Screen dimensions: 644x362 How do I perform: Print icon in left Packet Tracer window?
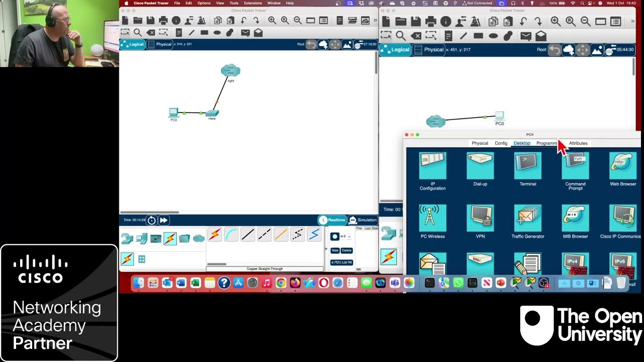[x=163, y=21]
